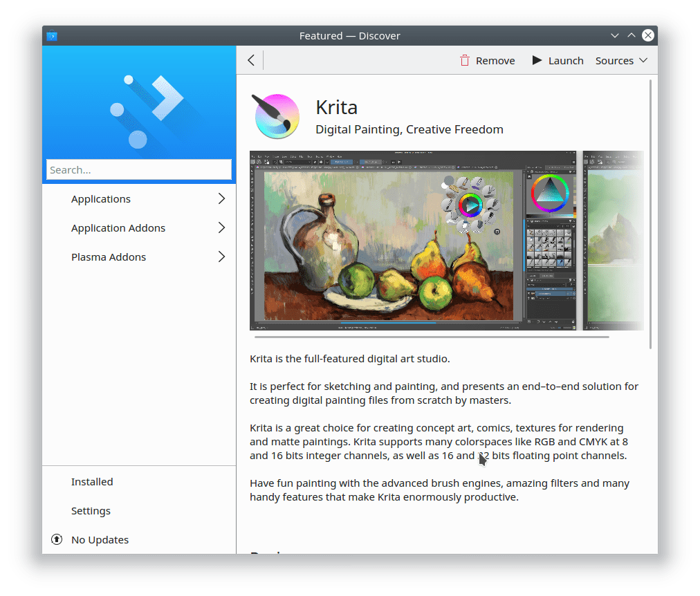This screenshot has width=700, height=596.
Task: Select Applications in the sidebar
Action: click(x=101, y=199)
